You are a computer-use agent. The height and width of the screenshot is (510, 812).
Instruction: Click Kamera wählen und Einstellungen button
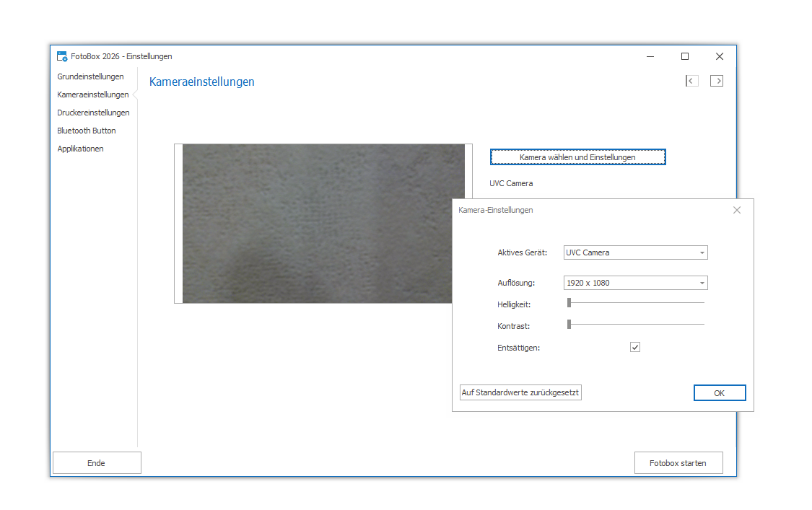tap(577, 157)
